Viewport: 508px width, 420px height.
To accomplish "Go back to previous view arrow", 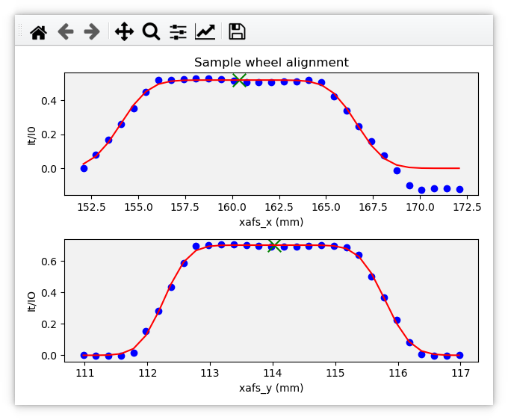I will click(66, 31).
